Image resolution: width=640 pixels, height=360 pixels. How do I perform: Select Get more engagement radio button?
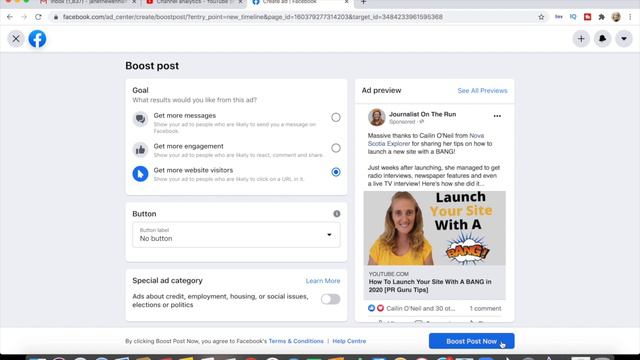(x=336, y=148)
